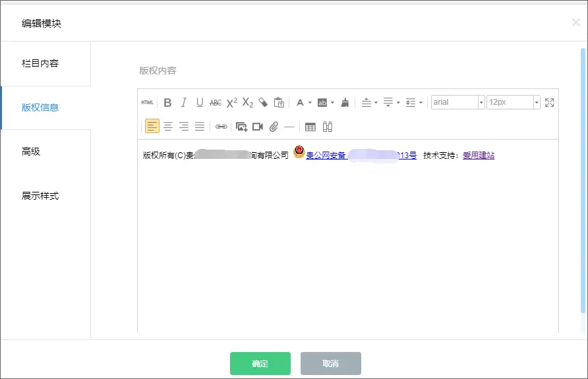The width and height of the screenshot is (588, 379).
Task: Open the 爱用建站 link
Action: (479, 156)
